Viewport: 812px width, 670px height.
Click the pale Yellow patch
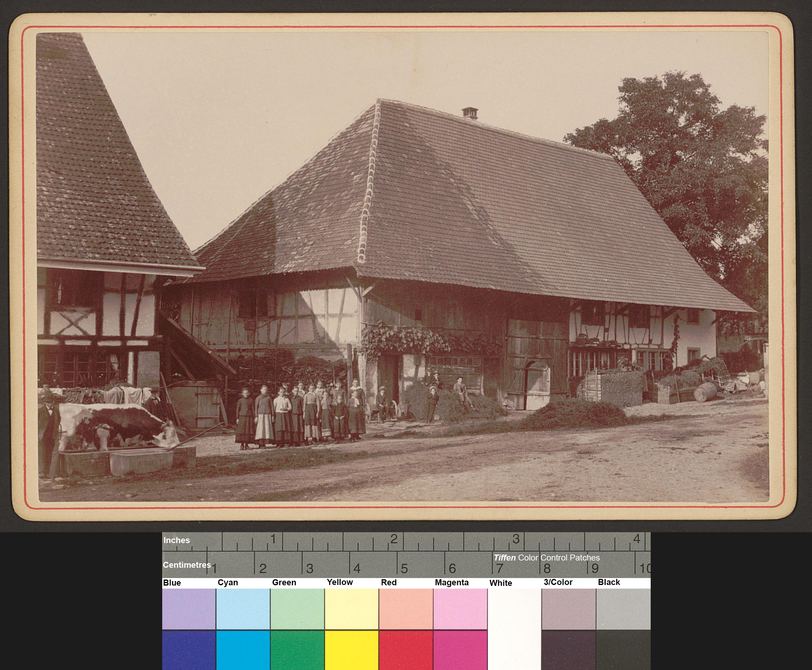tap(352, 609)
